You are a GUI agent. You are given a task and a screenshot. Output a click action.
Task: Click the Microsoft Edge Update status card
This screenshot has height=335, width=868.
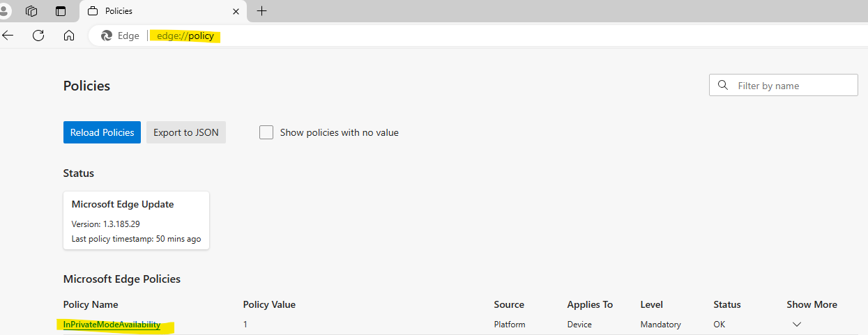coord(136,221)
